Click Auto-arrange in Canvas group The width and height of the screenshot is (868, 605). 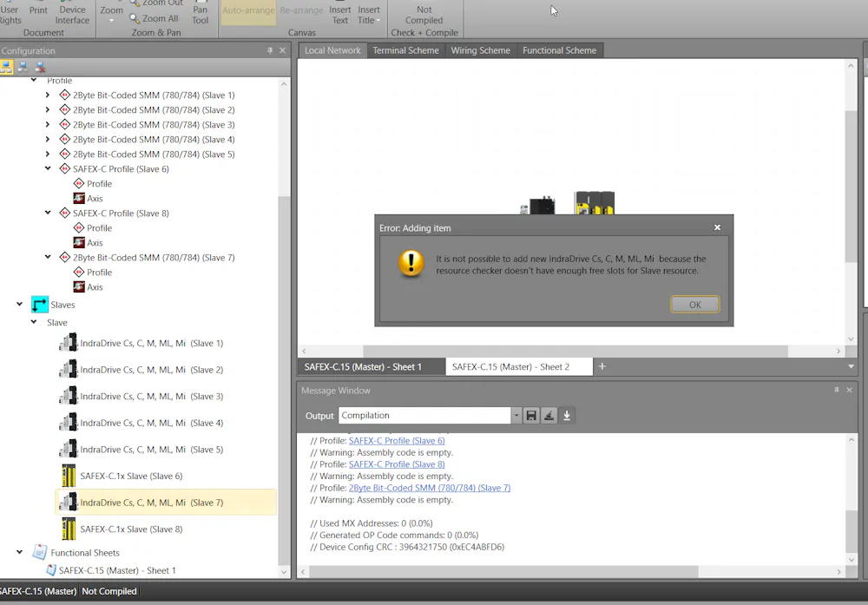248,13
